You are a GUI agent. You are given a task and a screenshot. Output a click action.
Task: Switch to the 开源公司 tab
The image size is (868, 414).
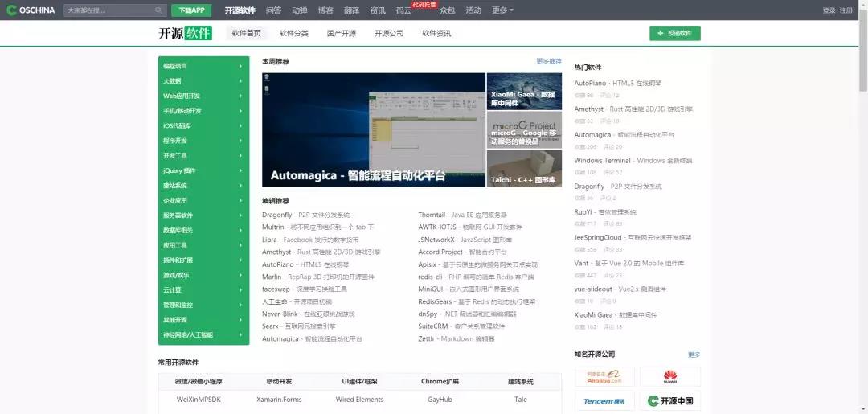(x=389, y=33)
